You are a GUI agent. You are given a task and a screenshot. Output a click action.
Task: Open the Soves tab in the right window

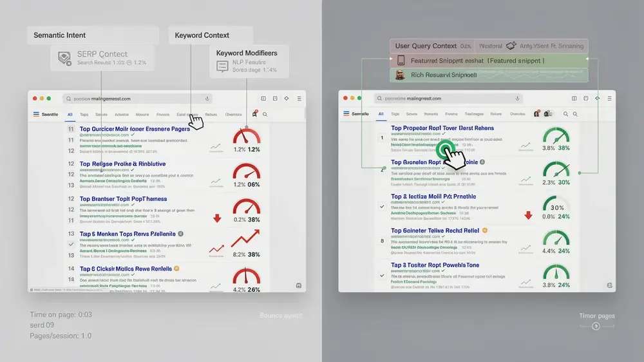(412, 114)
